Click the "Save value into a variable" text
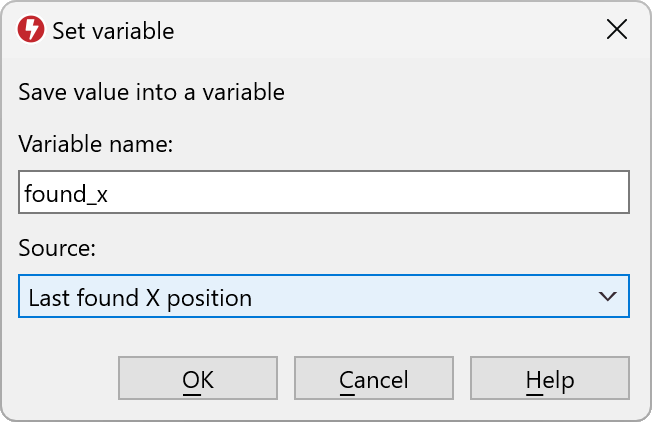Image resolution: width=652 pixels, height=422 pixels. [x=152, y=93]
